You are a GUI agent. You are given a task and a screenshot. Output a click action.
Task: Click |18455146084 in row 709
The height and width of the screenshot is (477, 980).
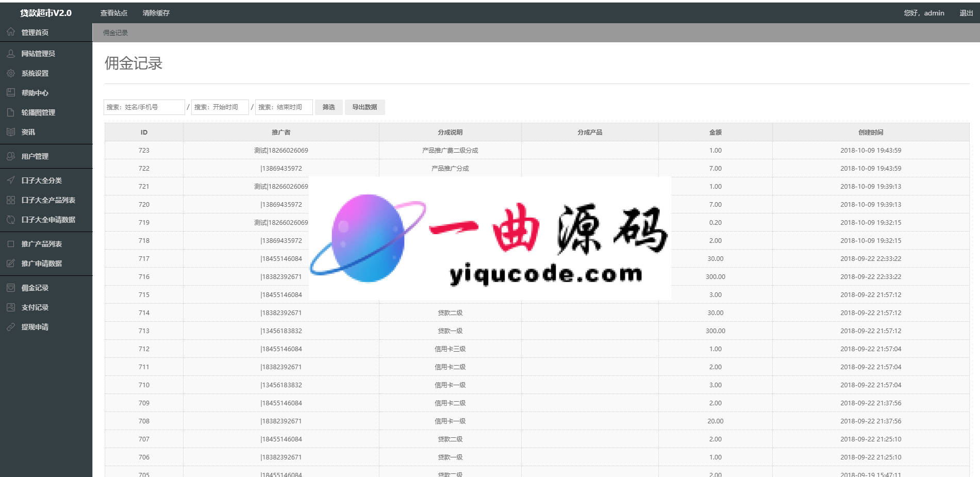281,403
